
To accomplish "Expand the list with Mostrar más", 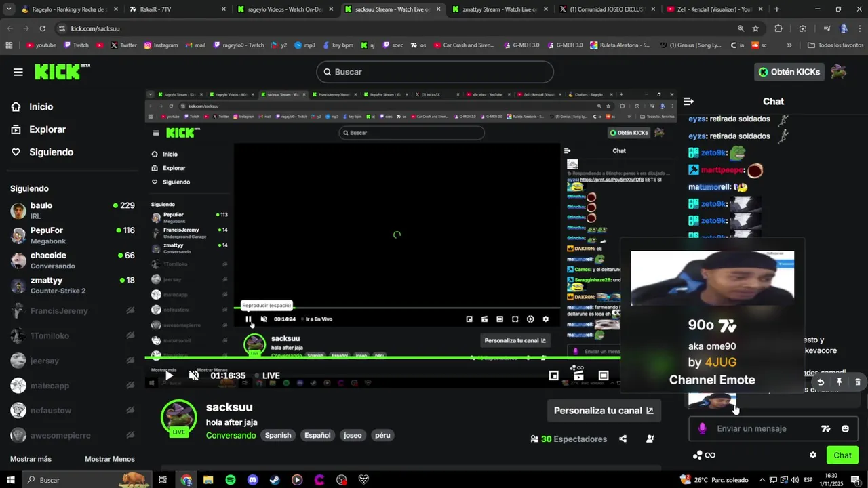I will pyautogui.click(x=31, y=459).
